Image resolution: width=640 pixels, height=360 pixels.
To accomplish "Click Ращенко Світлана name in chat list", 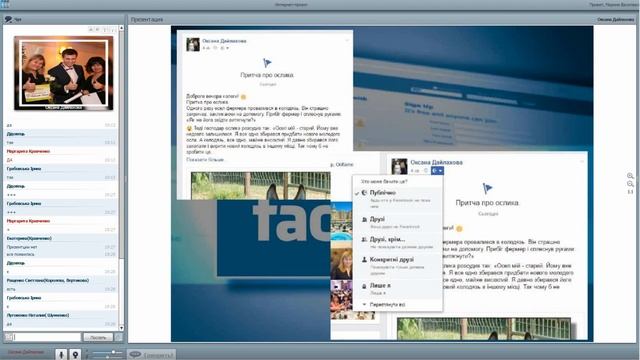I will click(47, 281).
